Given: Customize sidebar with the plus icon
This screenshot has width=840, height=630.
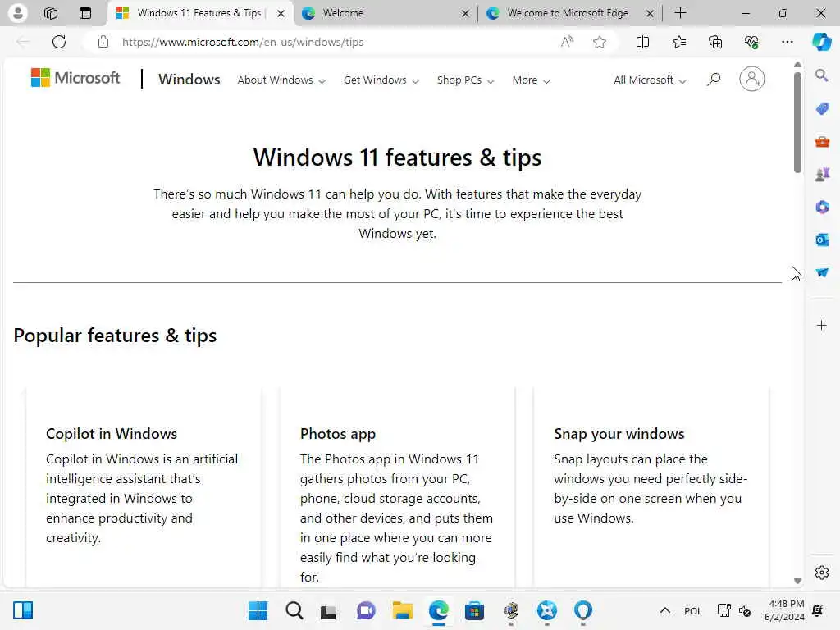Looking at the screenshot, I should coord(822,325).
